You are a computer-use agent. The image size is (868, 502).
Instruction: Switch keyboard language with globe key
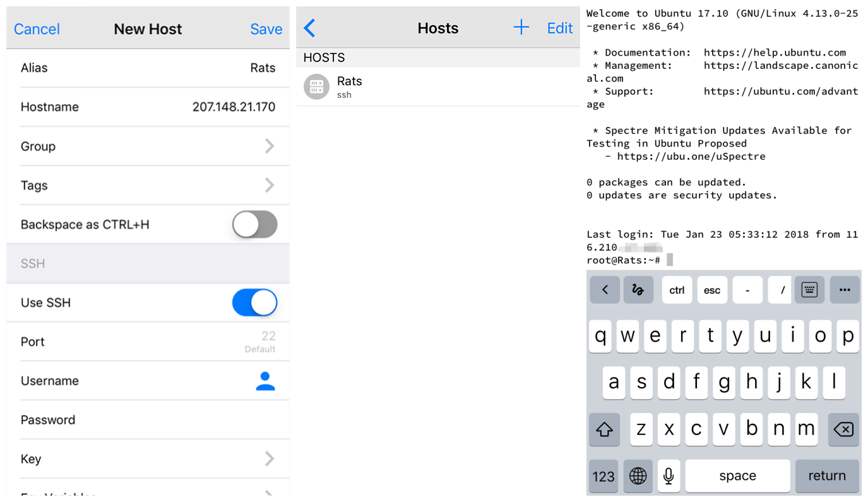tap(638, 476)
